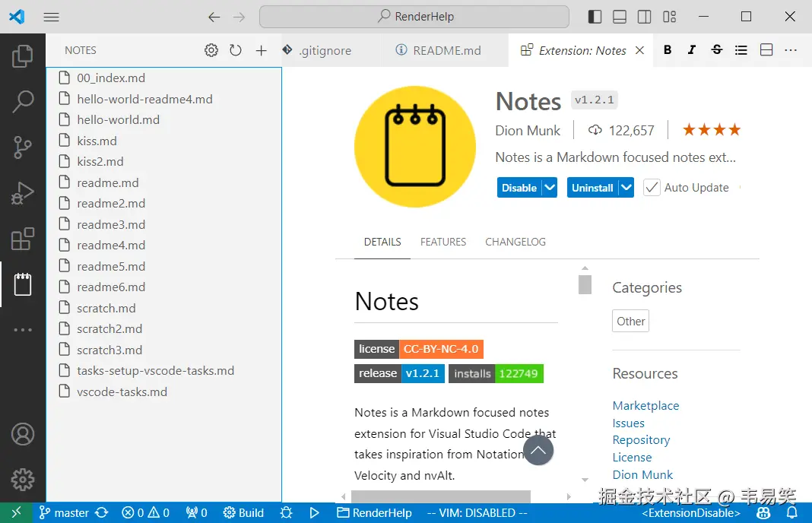This screenshot has width=812, height=523.
Task: Click the Uninstall button
Action: point(592,188)
